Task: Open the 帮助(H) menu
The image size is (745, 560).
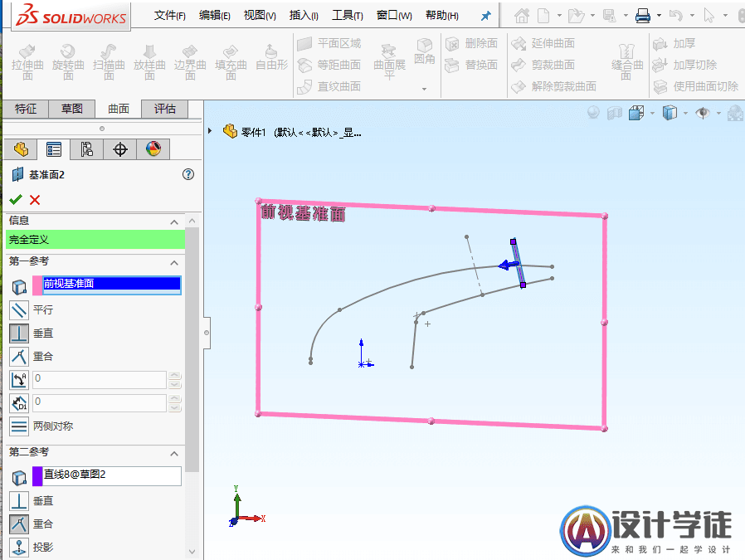Action: point(442,16)
